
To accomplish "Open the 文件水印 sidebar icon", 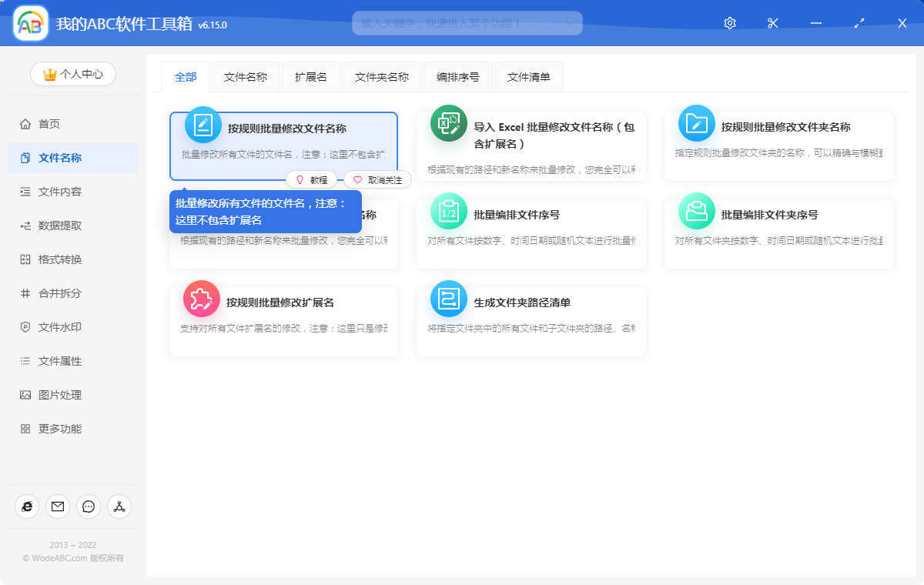I will pyautogui.click(x=27, y=326).
